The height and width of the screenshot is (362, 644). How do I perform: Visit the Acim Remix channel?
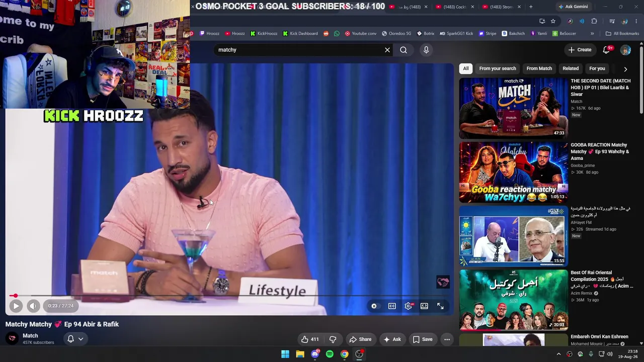[582, 293]
